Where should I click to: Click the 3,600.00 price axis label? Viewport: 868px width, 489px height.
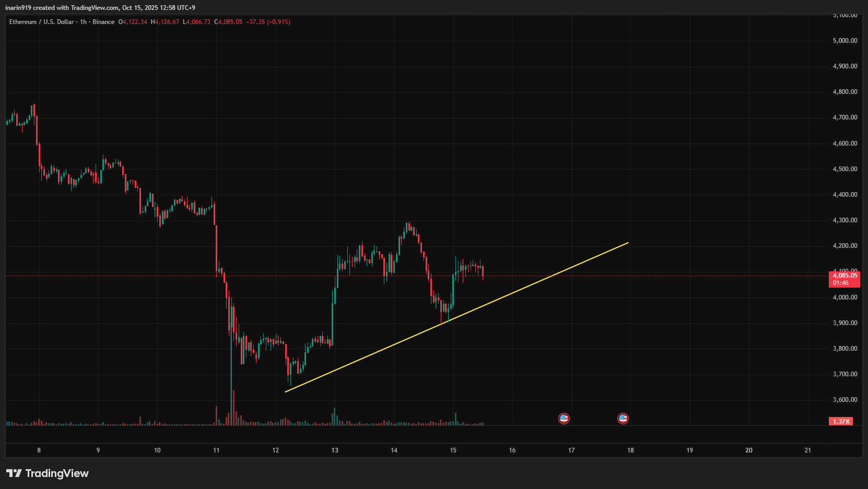coord(844,400)
